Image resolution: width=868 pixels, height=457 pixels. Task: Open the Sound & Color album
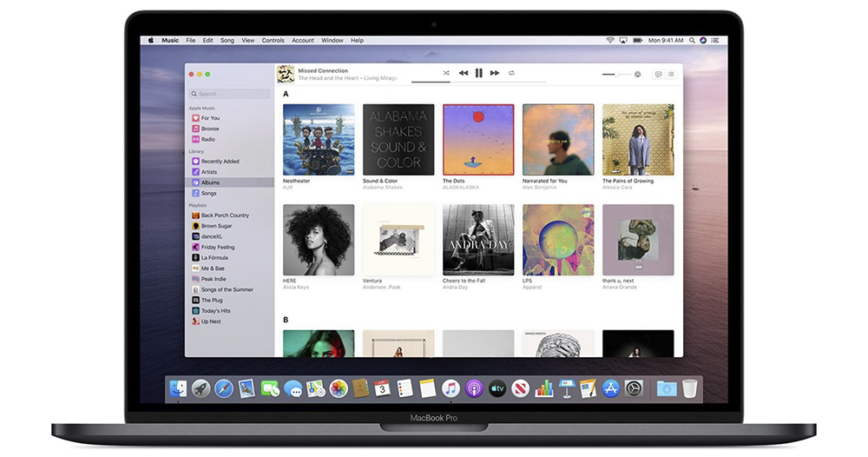[x=398, y=140]
